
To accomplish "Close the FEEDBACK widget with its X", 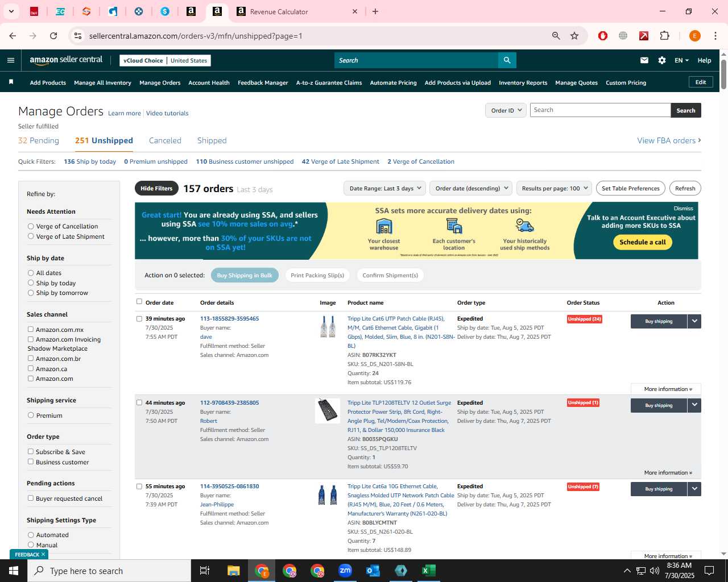I will pyautogui.click(x=43, y=554).
